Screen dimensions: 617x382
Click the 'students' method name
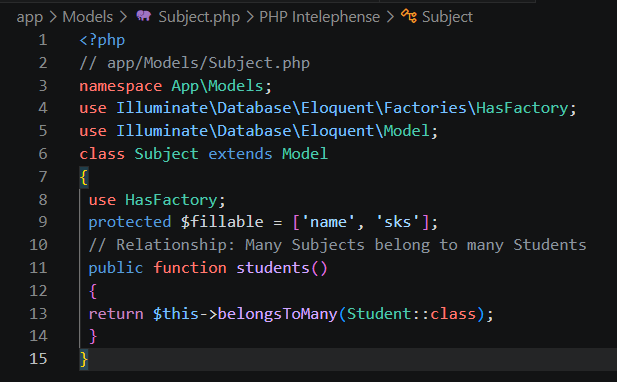273,268
